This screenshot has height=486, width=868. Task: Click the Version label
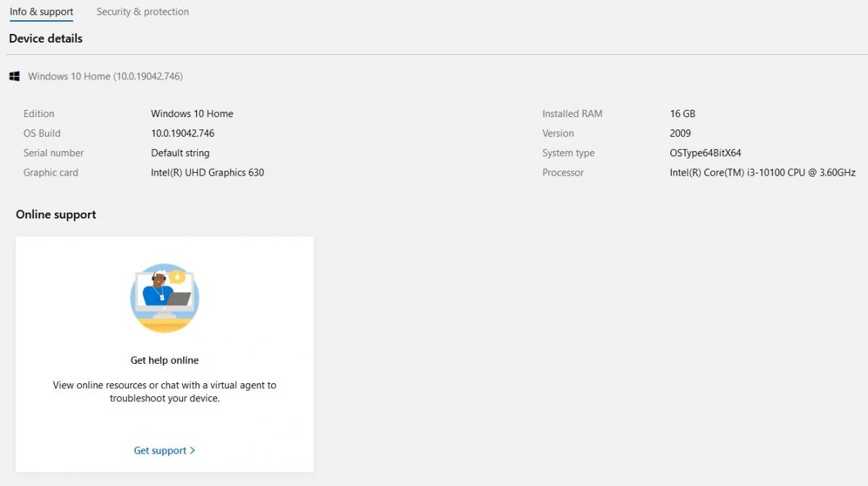coord(558,133)
